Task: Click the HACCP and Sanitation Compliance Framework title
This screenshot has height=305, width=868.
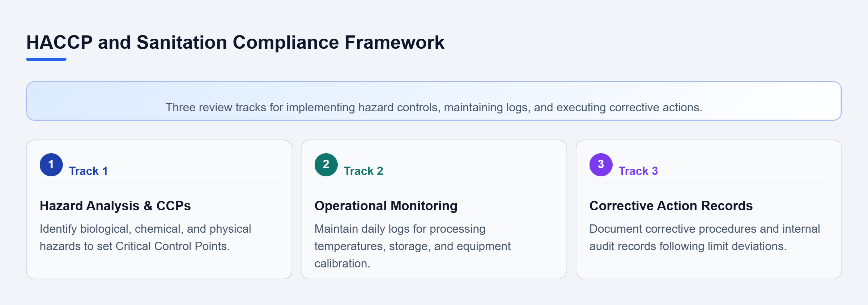Action: [x=235, y=42]
